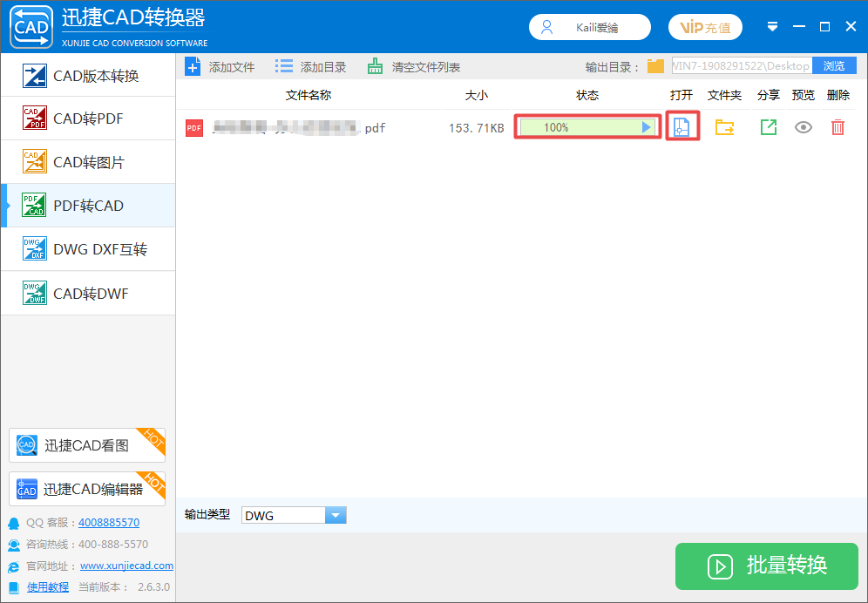Click the green share icon
The height and width of the screenshot is (603, 868).
(769, 127)
